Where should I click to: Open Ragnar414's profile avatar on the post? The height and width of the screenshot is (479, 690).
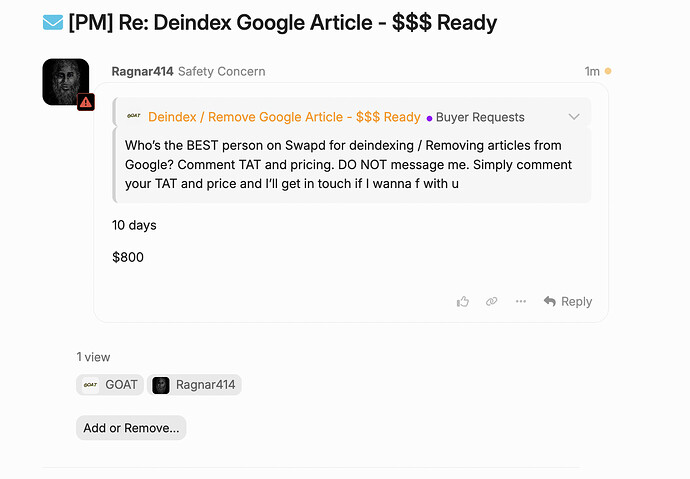[x=65, y=81]
